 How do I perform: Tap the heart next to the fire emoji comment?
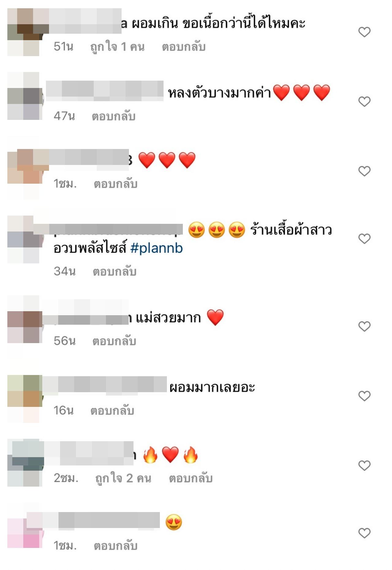[x=364, y=465]
